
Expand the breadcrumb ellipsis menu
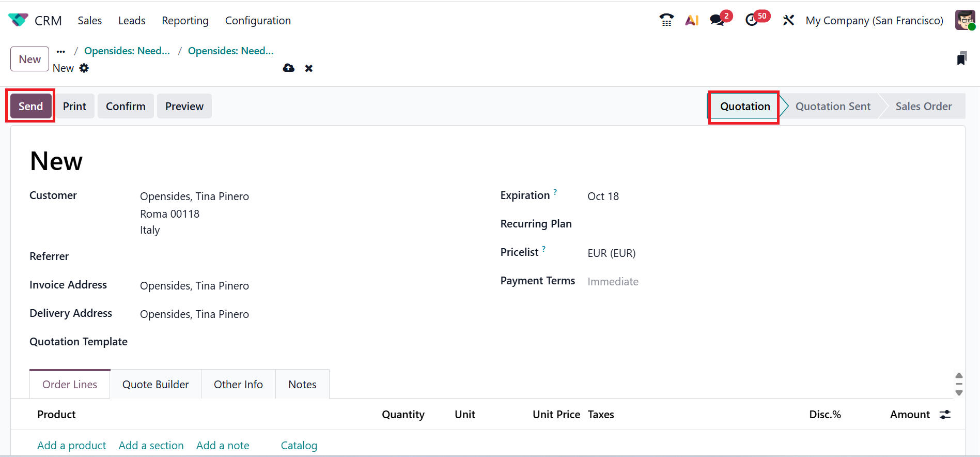[x=61, y=51]
